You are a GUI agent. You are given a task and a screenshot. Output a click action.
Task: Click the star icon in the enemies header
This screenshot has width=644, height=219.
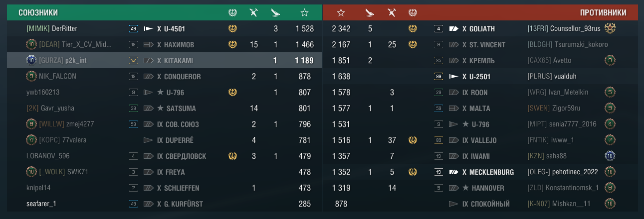pos(341,12)
